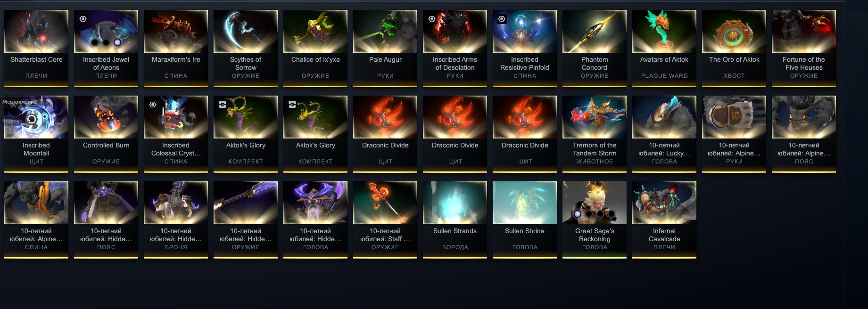Click the socket badge on Inscribed Resistive Pinfold
The image size is (868, 309).
[x=502, y=19]
